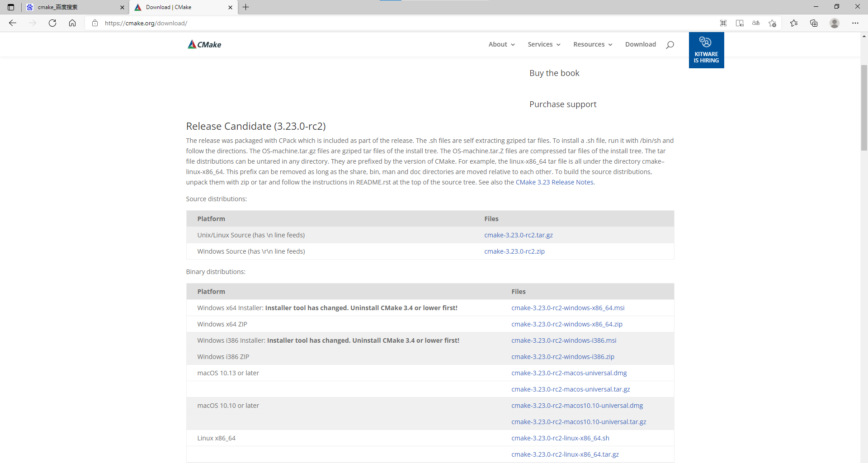Enter Immersive Reader via its icon
The image size is (868, 463).
coord(740,23)
